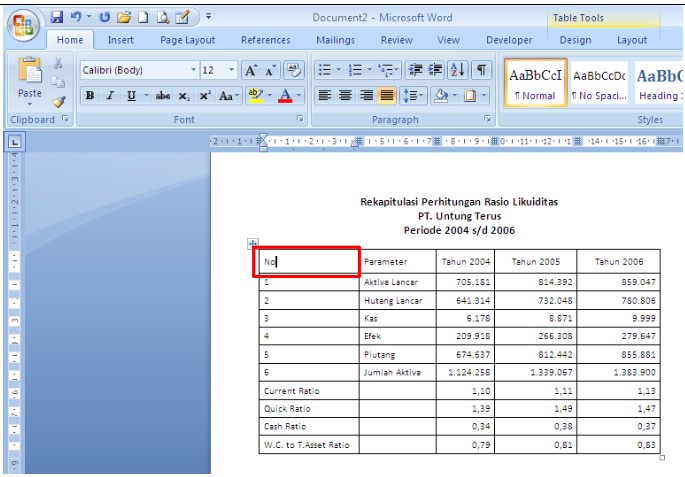Toggle Justify alignment
The width and height of the screenshot is (685, 477).
click(x=387, y=95)
